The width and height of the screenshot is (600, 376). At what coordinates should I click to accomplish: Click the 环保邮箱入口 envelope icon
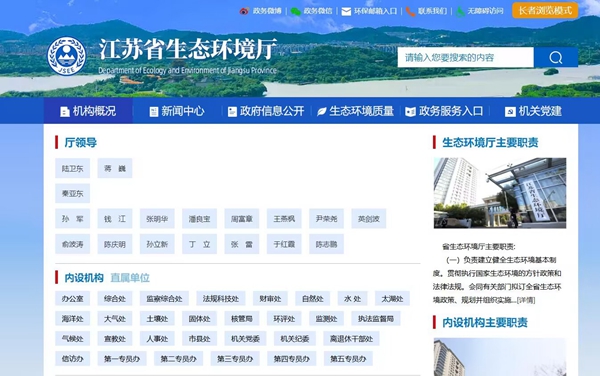(346, 11)
